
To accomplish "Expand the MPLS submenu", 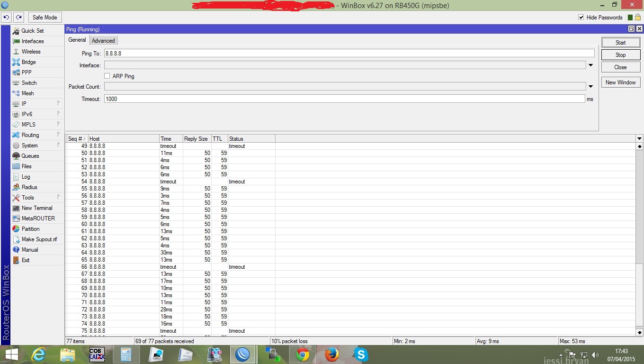I will tap(37, 125).
